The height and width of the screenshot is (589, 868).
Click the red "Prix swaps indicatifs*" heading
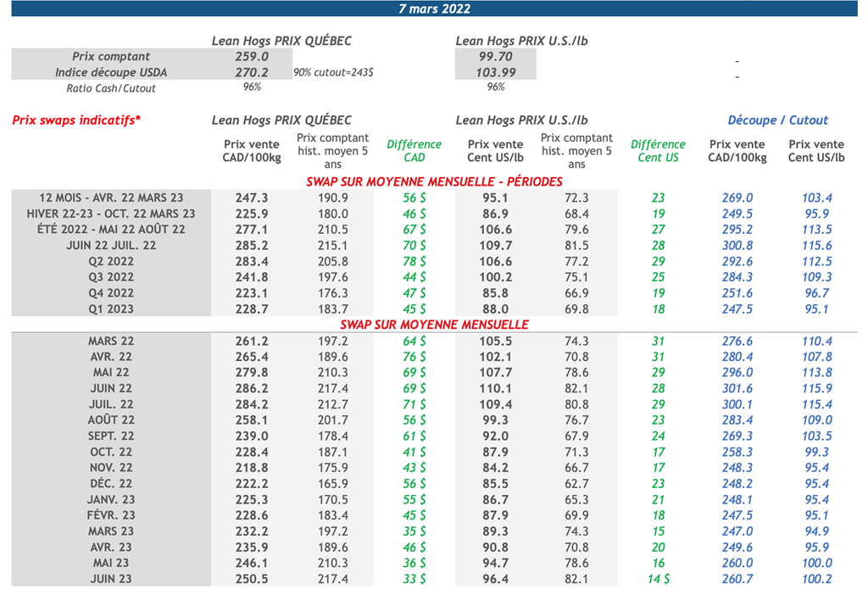(x=76, y=120)
